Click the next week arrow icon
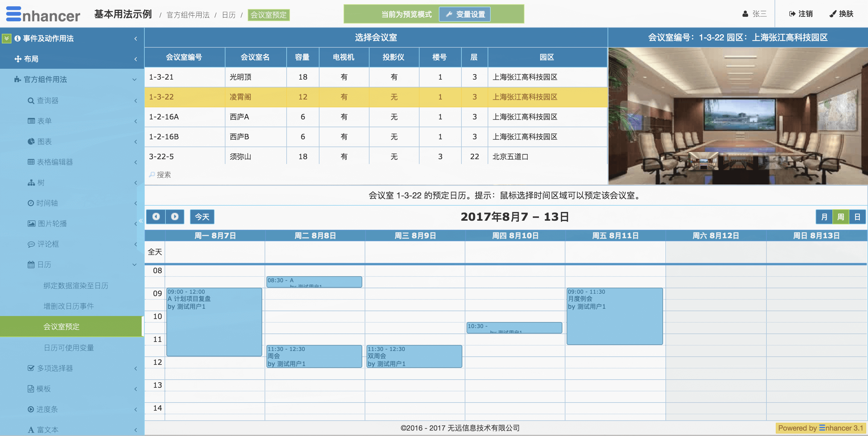This screenshot has height=436, width=868. click(x=175, y=216)
